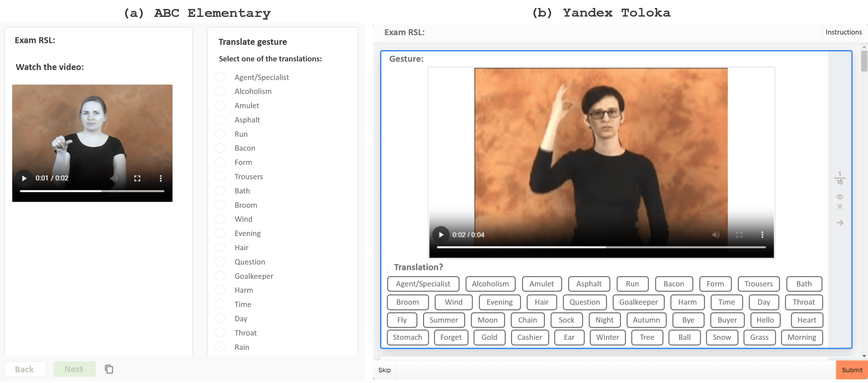868x383 pixels.
Task: Click the right arrow icon in sidebar
Action: [840, 223]
